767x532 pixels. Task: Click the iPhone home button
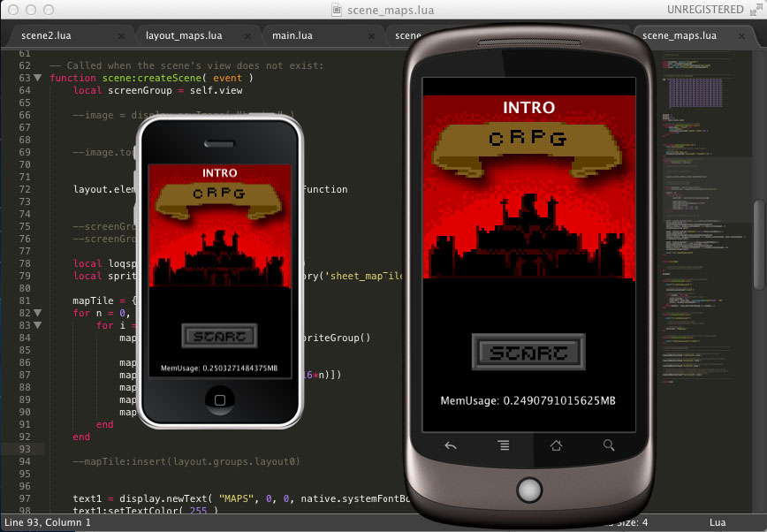click(220, 399)
